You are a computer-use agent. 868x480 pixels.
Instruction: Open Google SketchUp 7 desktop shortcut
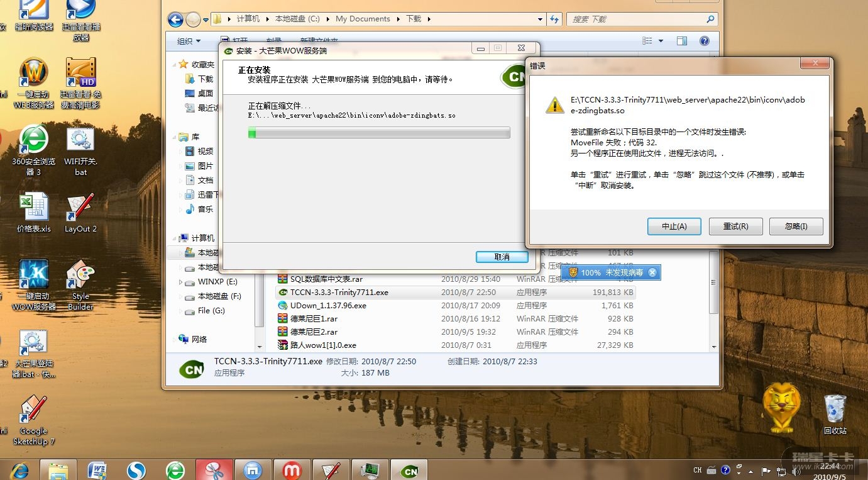point(34,420)
